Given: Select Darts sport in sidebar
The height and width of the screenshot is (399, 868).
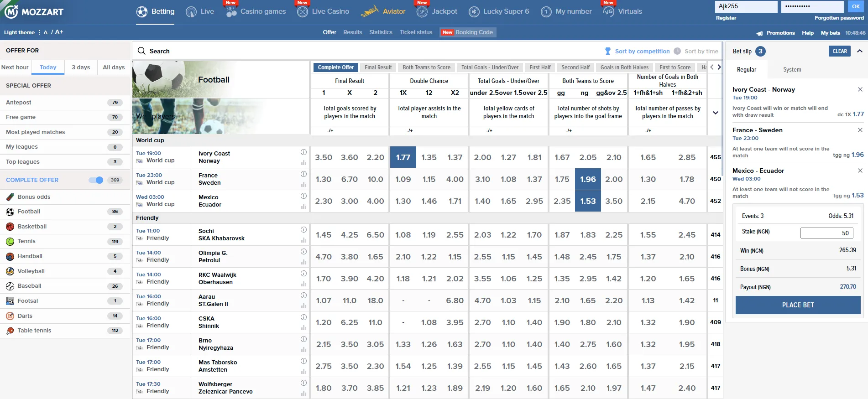Looking at the screenshot, I should point(65,316).
